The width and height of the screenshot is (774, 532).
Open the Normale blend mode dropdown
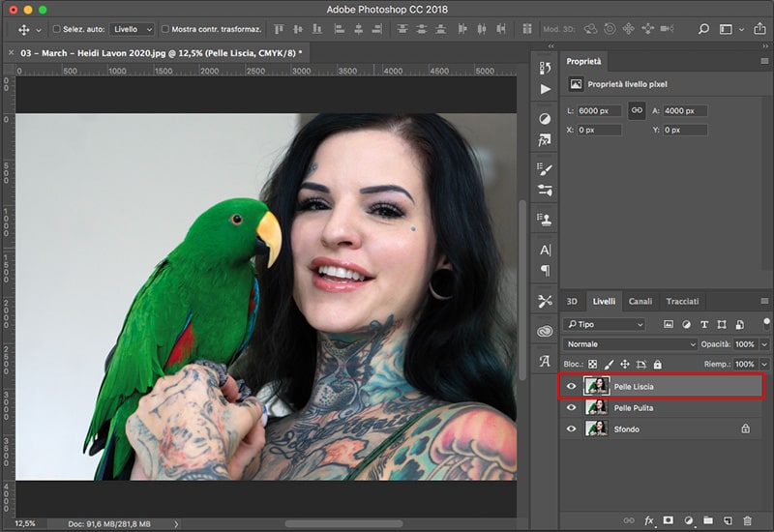pos(630,344)
